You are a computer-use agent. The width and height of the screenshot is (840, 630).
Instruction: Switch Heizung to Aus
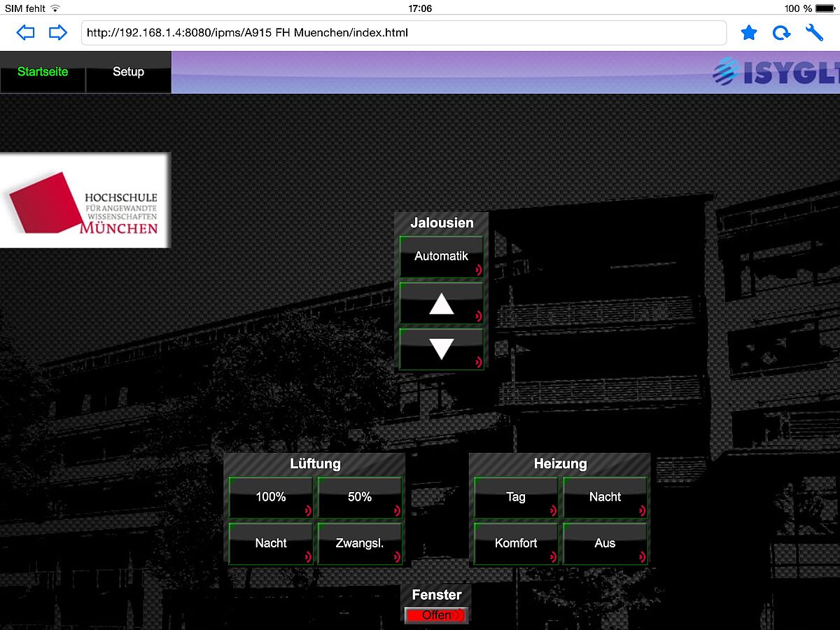(x=605, y=543)
